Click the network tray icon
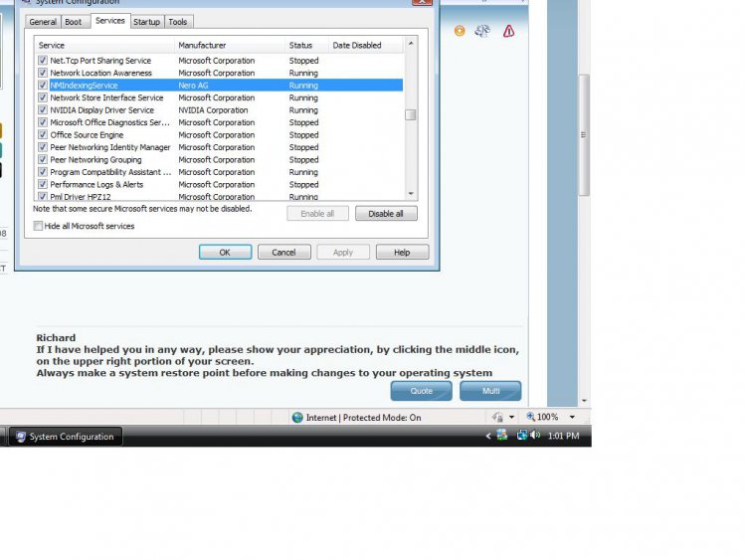The width and height of the screenshot is (746, 560). pos(522,435)
